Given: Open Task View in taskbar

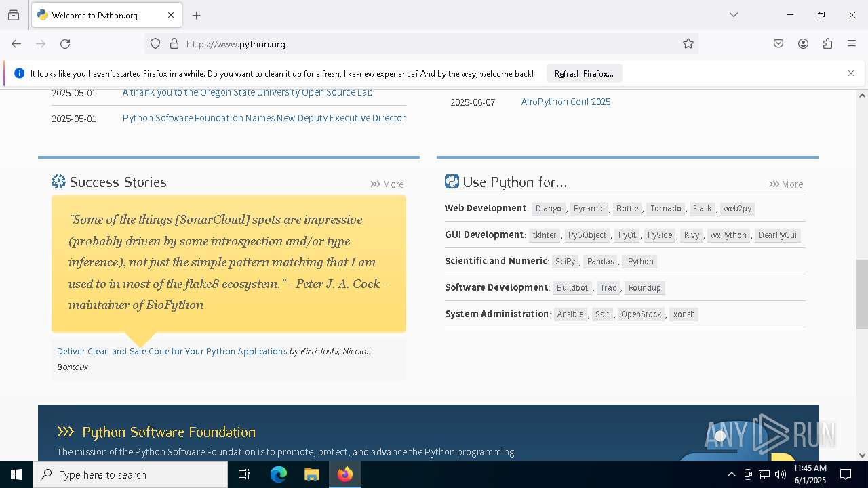Looking at the screenshot, I should 244,474.
